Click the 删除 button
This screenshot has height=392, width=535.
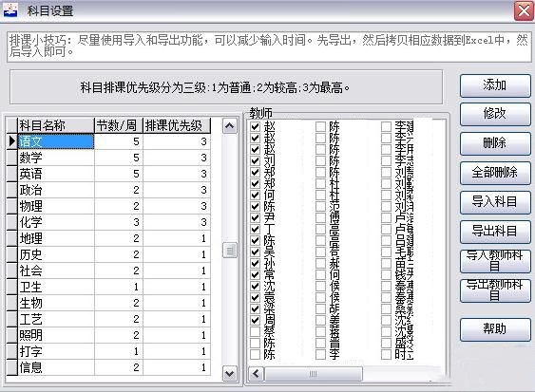pyautogui.click(x=495, y=143)
